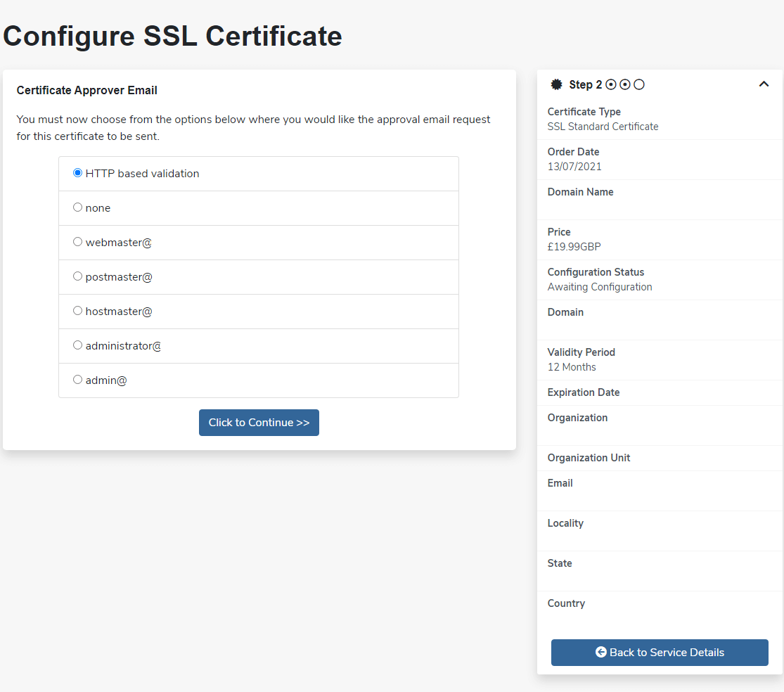Pick the postmaster@ approver email
The width and height of the screenshot is (784, 692).
tap(77, 276)
